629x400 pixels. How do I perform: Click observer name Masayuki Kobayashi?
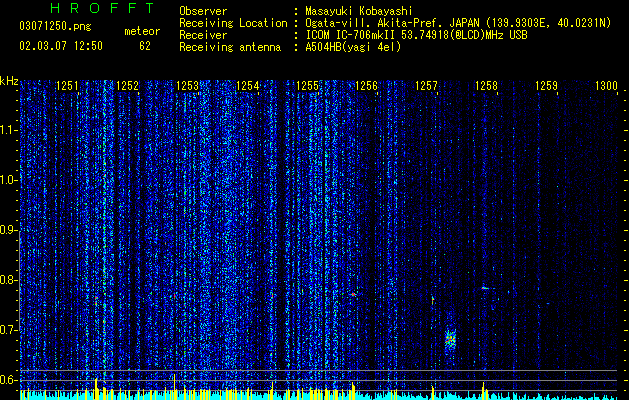[x=359, y=11]
